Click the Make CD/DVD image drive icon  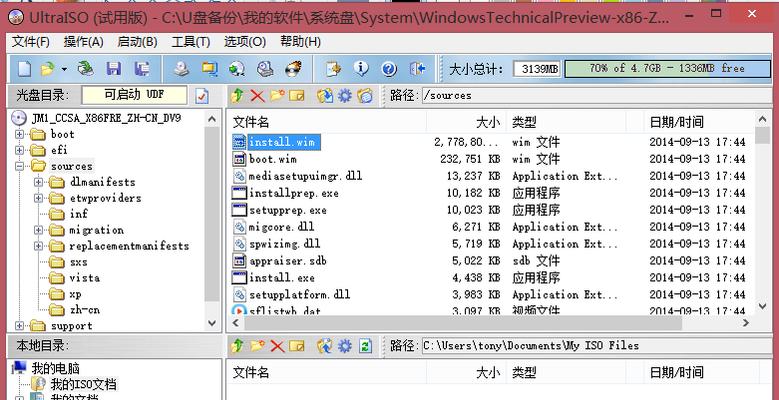[181, 69]
